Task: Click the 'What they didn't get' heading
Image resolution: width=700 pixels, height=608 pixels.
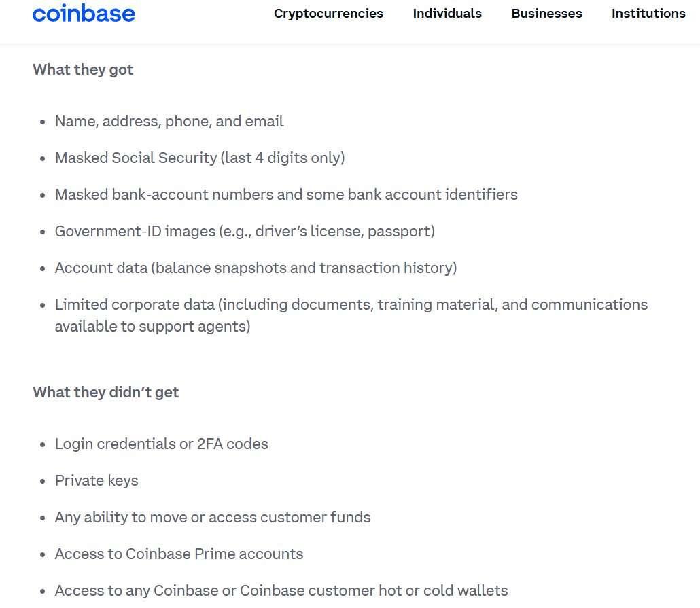Action: (x=106, y=393)
